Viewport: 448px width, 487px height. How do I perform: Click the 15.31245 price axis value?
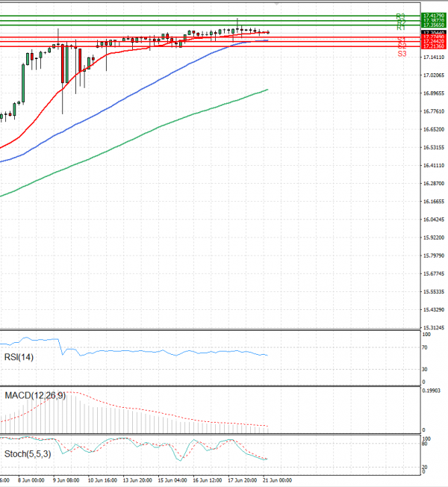434,328
